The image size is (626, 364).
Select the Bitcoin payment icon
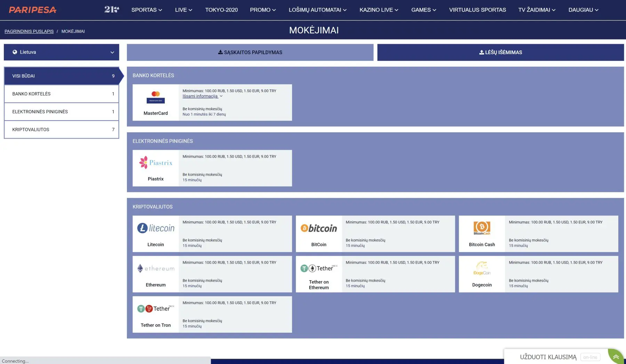click(319, 228)
